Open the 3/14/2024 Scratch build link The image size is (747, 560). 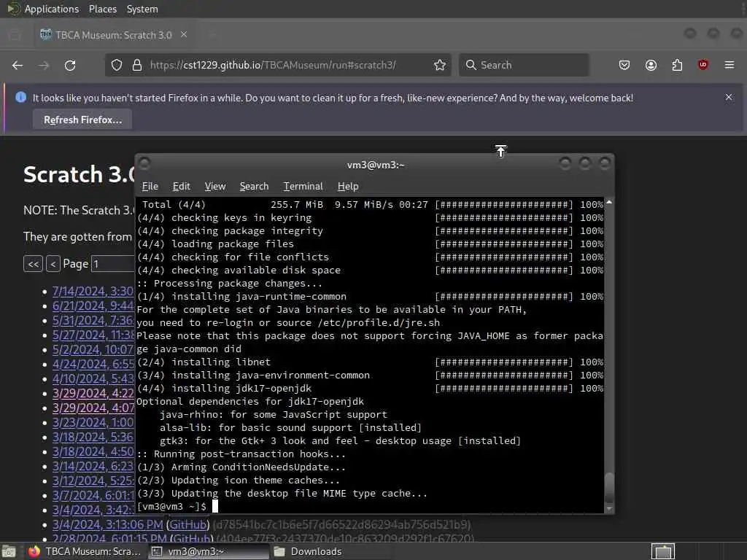click(93, 467)
